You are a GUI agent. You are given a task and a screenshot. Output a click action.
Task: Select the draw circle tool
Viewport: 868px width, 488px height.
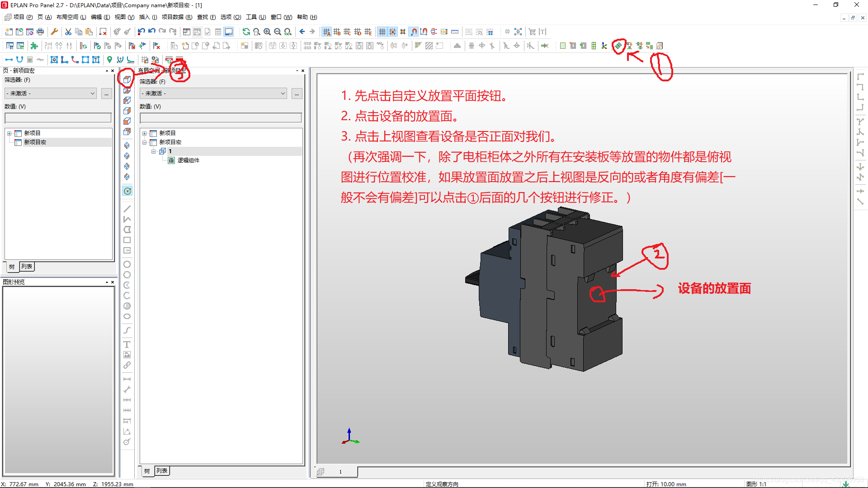[127, 264]
